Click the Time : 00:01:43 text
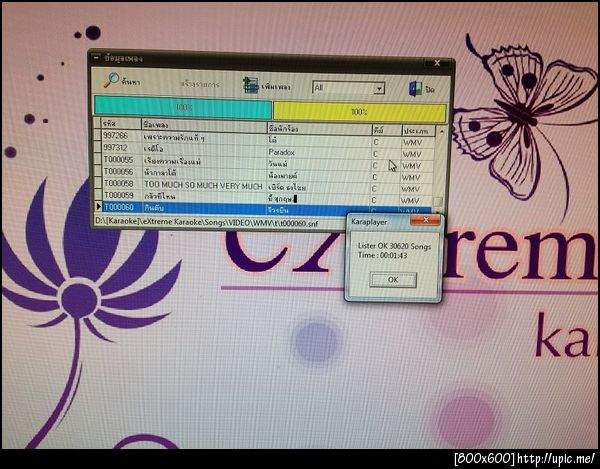600x469 pixels. (383, 255)
